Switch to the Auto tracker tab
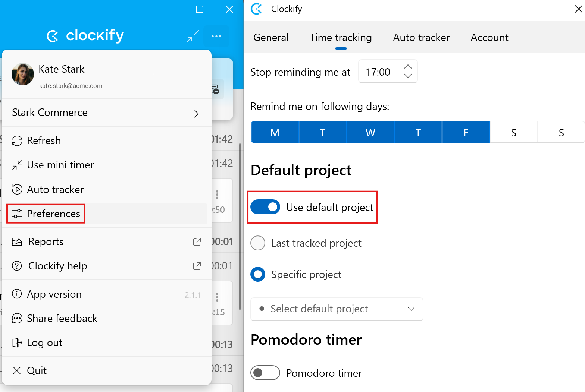585x392 pixels. click(x=421, y=38)
